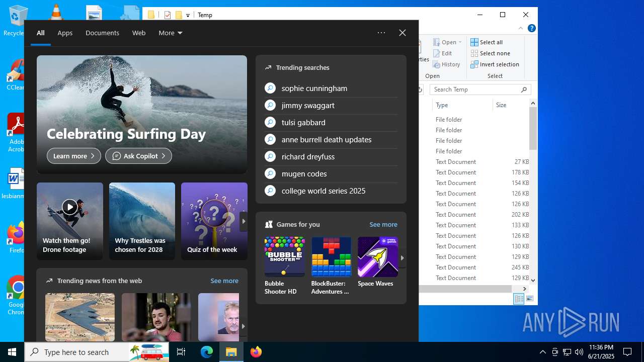Screen dimensions: 644x362
Task: Select the All search tab
Action: click(41, 33)
